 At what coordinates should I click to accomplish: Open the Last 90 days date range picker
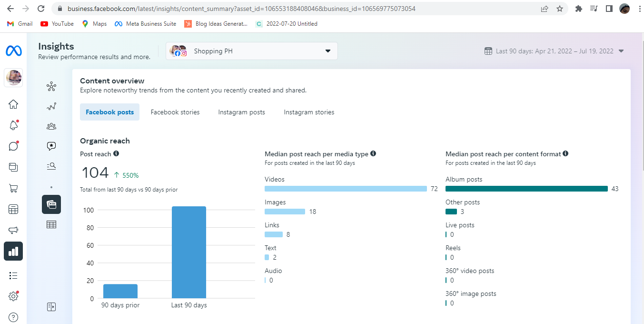554,51
